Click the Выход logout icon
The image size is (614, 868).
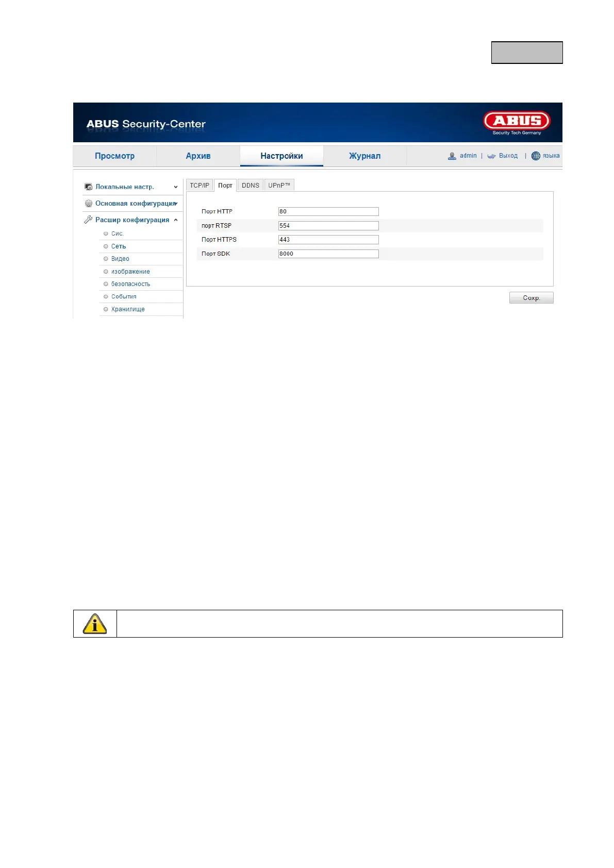(x=491, y=156)
